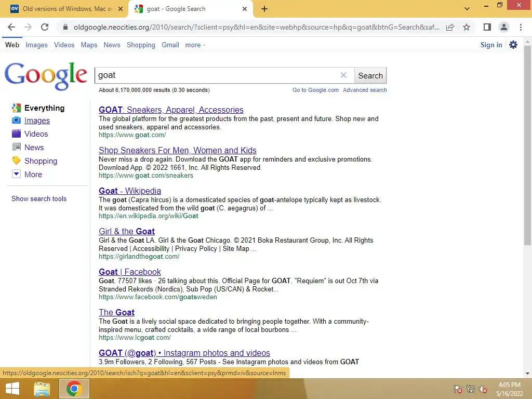Select the 'goat - Google Search' tab

coord(190,9)
